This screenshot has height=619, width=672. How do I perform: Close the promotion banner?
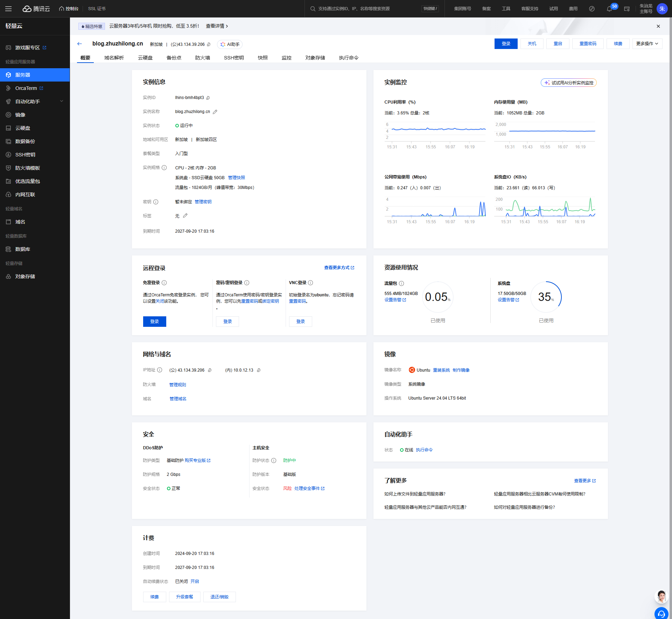658,26
